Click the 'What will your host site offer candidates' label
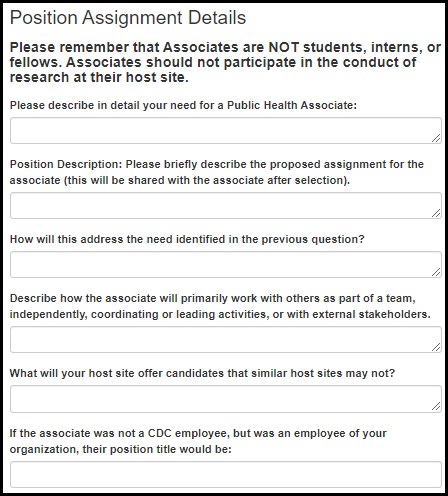The image size is (448, 496). pyautogui.click(x=202, y=373)
